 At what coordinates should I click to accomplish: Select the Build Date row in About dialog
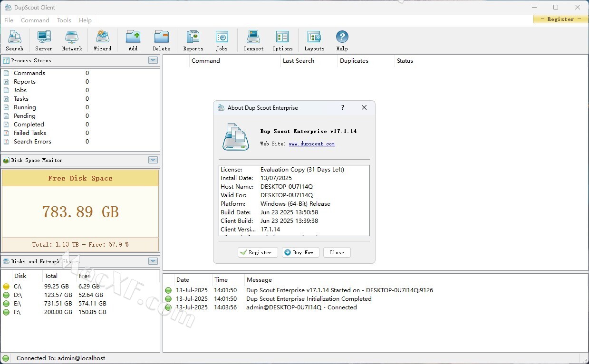294,212
